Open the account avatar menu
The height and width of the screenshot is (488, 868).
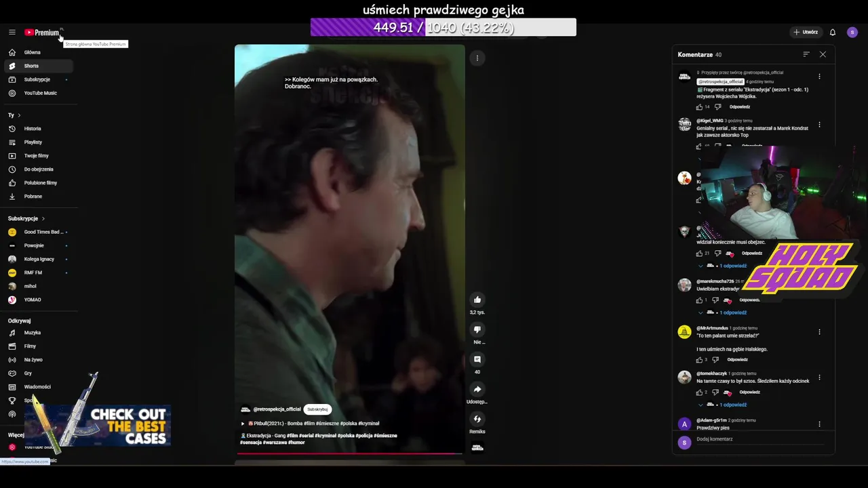[x=852, y=32]
